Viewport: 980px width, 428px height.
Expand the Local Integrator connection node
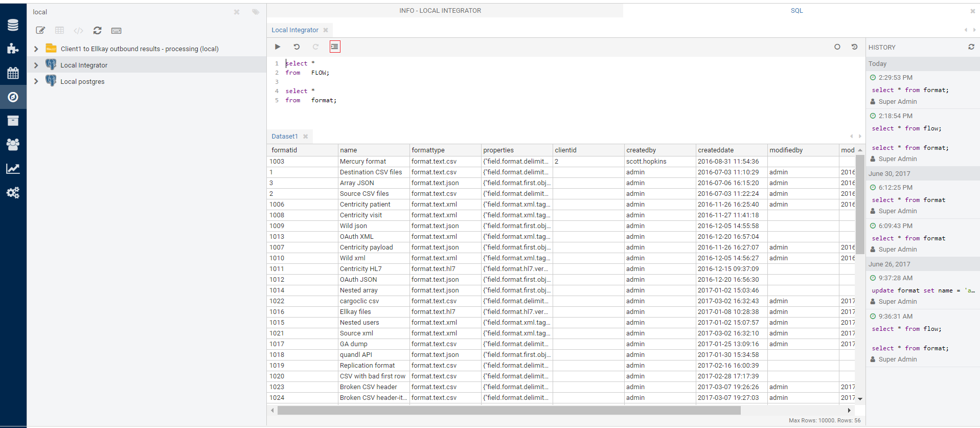pyautogui.click(x=36, y=65)
